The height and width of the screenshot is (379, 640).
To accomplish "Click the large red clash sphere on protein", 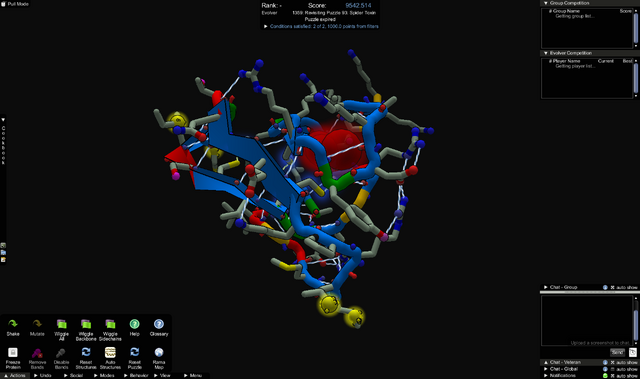I will coord(341,149).
